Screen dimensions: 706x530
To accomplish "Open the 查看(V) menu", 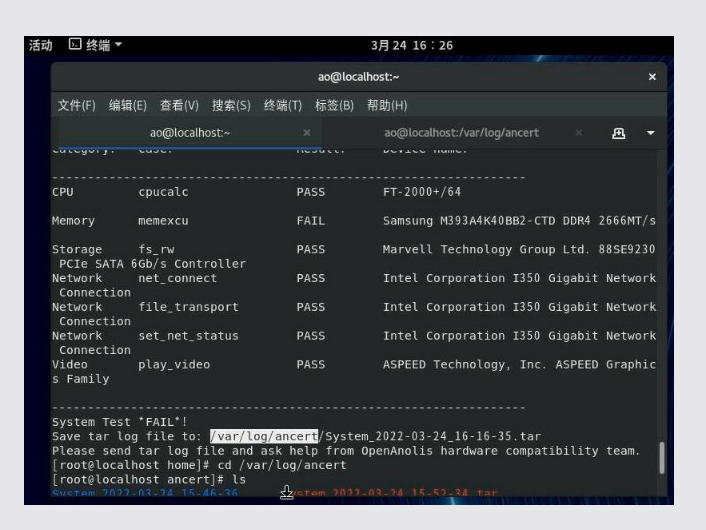I will click(x=179, y=105).
